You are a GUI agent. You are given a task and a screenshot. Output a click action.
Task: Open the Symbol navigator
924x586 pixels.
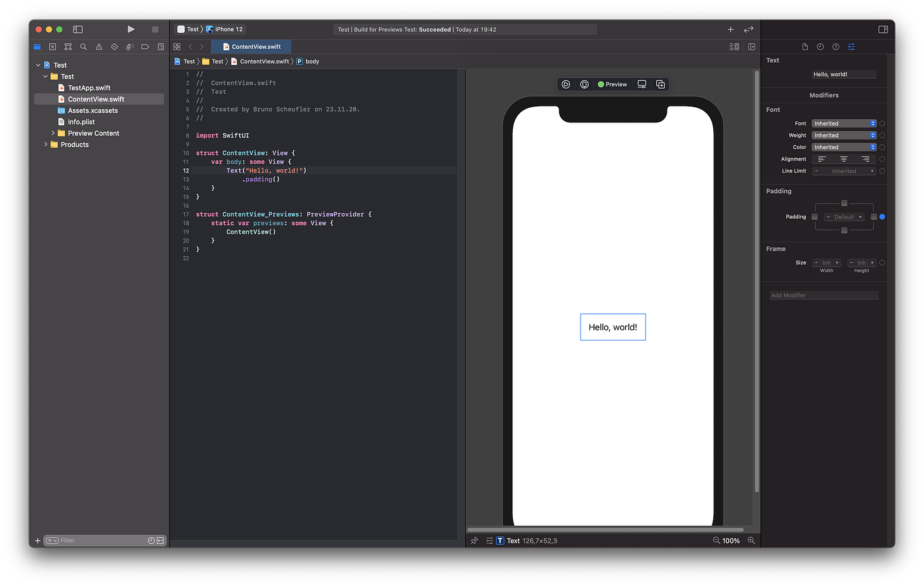tap(68, 47)
